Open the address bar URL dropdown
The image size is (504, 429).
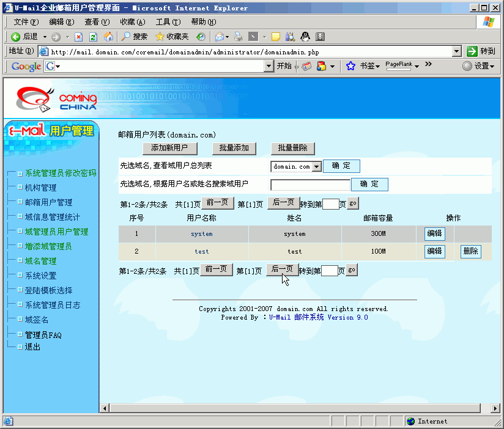[x=456, y=51]
